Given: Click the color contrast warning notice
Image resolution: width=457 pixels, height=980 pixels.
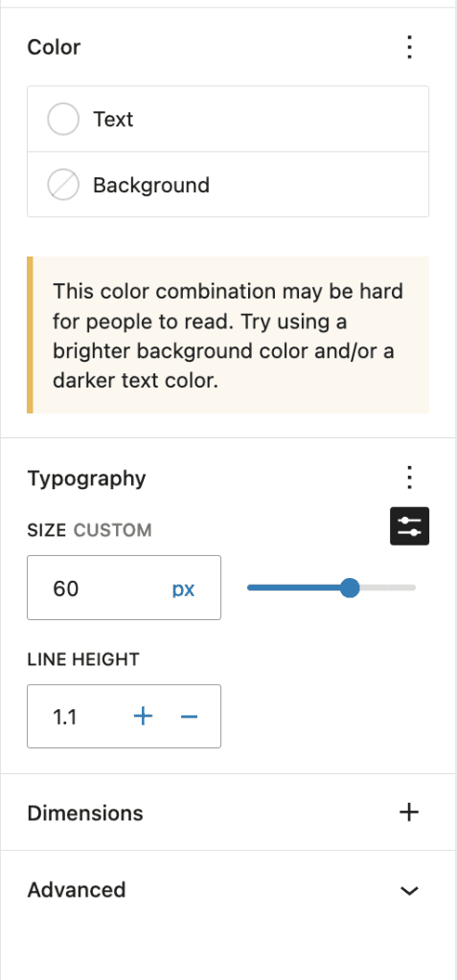Looking at the screenshot, I should click(228, 335).
